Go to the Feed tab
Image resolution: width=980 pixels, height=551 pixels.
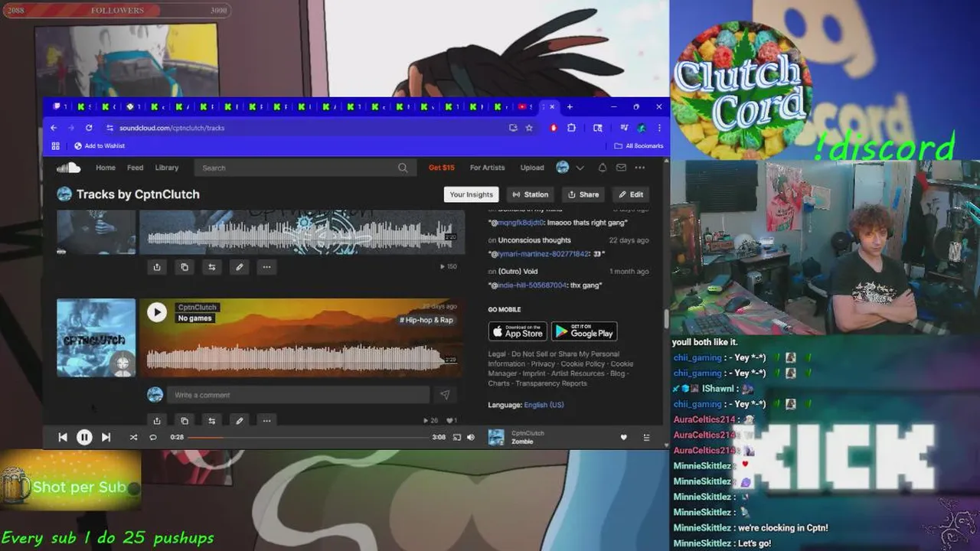[136, 168]
